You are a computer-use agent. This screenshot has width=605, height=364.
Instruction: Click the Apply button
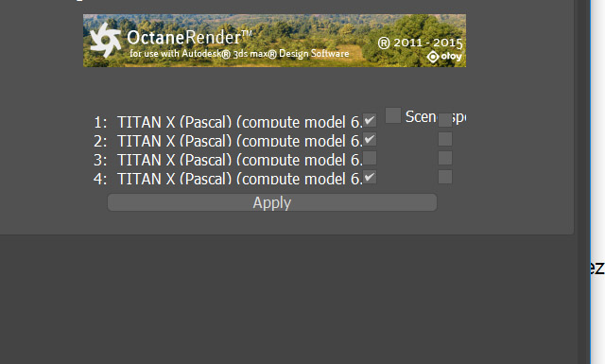tap(272, 202)
